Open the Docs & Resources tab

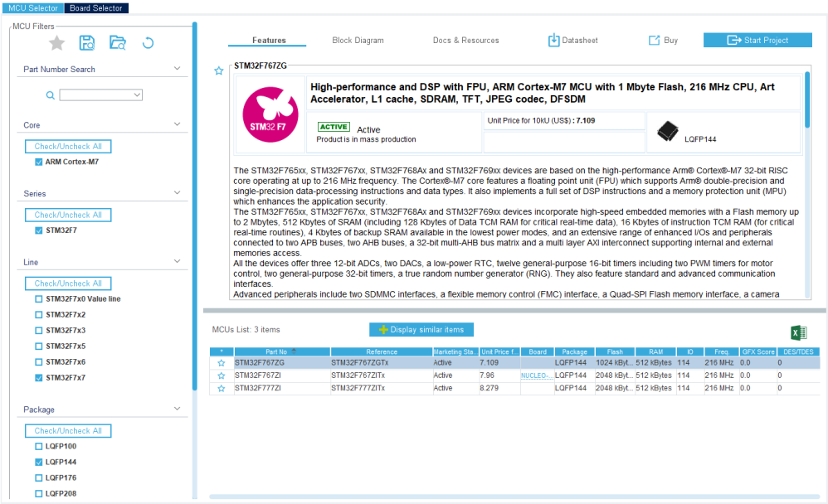(x=465, y=40)
